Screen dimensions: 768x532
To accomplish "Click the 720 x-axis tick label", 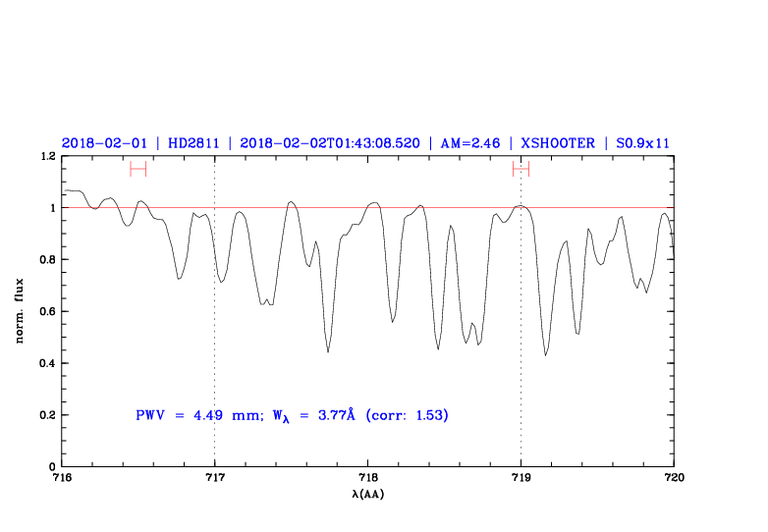I will coord(674,478).
